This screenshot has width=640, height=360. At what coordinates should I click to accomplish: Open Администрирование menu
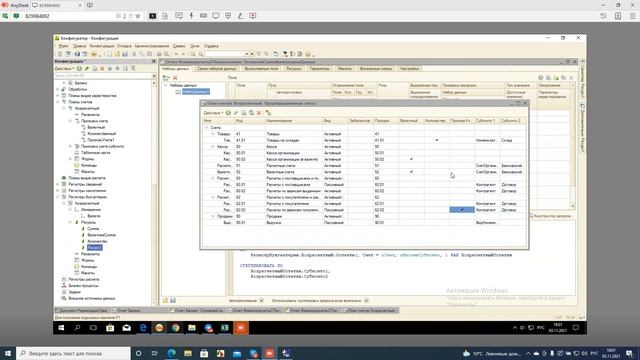151,46
